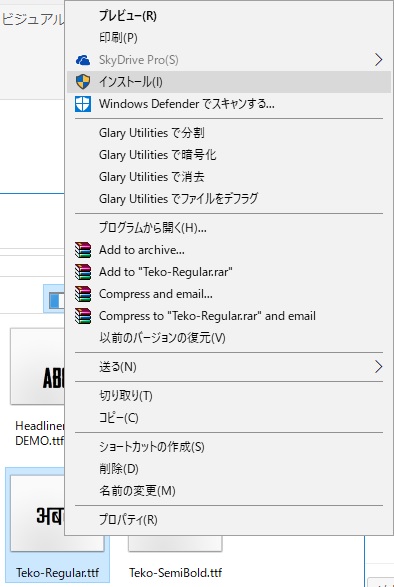Click the Teko-SemiBold.ttf file name

pos(175,573)
